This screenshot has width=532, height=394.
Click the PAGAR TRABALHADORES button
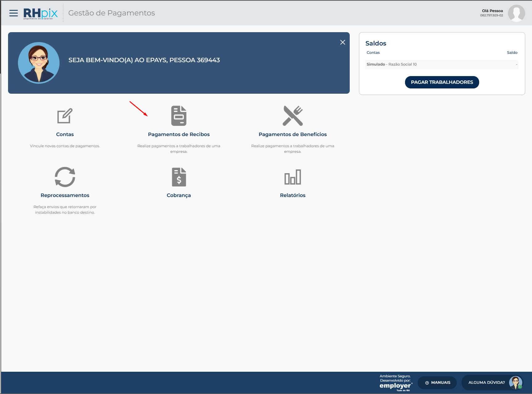[x=442, y=82]
